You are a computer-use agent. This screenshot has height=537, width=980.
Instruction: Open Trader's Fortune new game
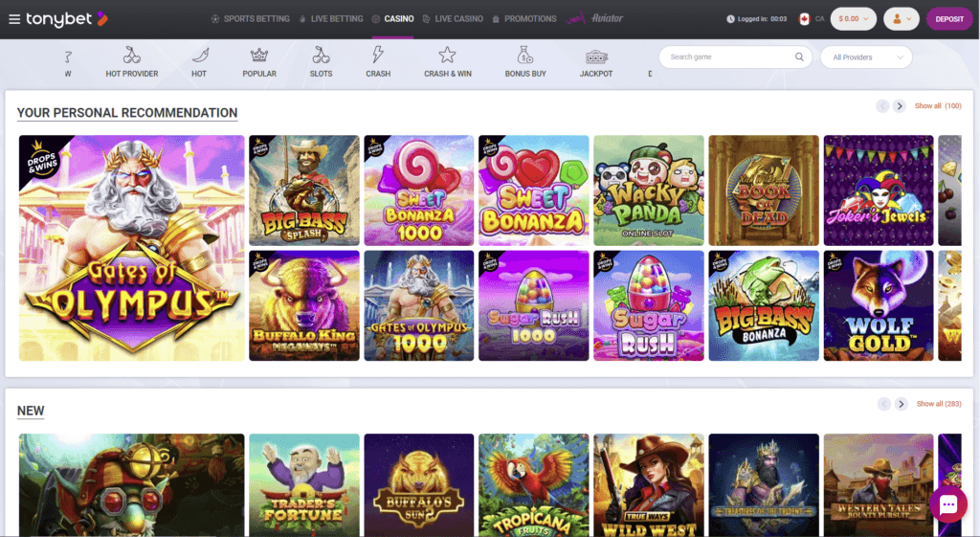coord(304,485)
